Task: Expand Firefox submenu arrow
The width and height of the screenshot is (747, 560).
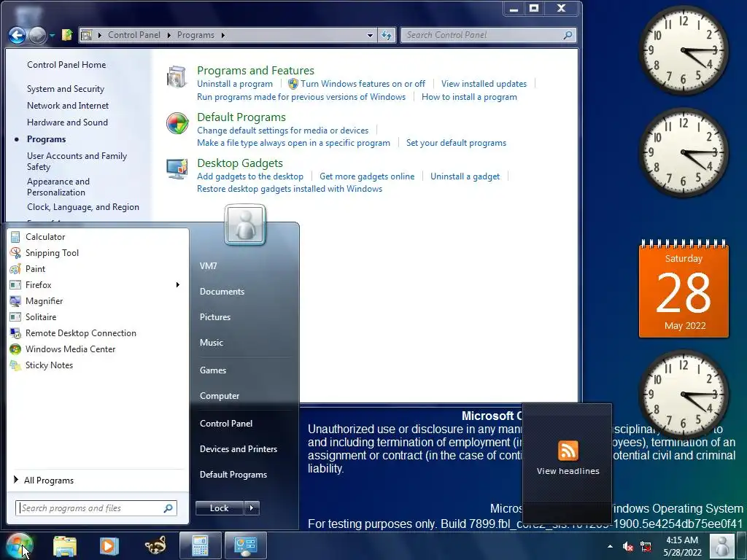Action: click(x=178, y=285)
